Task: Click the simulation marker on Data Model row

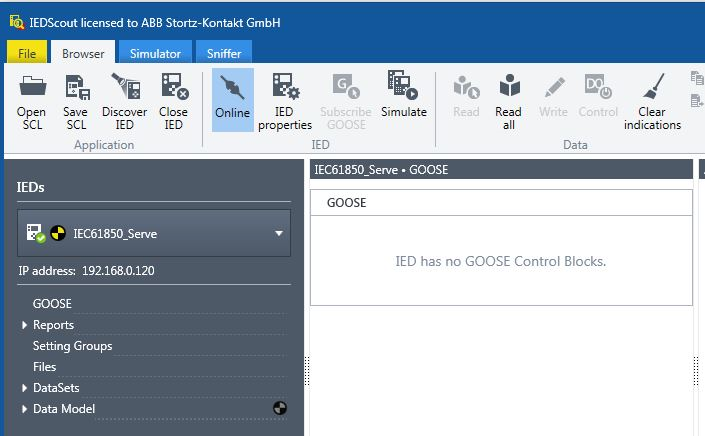Action: pyautogui.click(x=280, y=408)
